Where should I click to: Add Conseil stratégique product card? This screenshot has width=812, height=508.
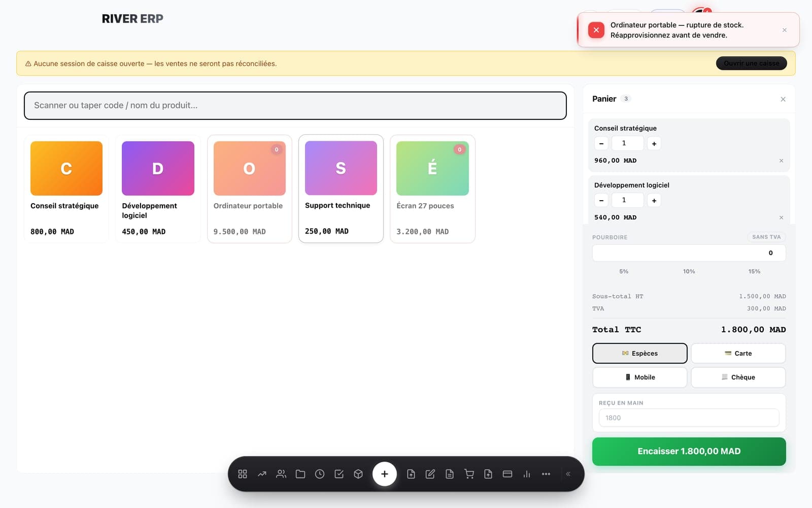pos(66,189)
